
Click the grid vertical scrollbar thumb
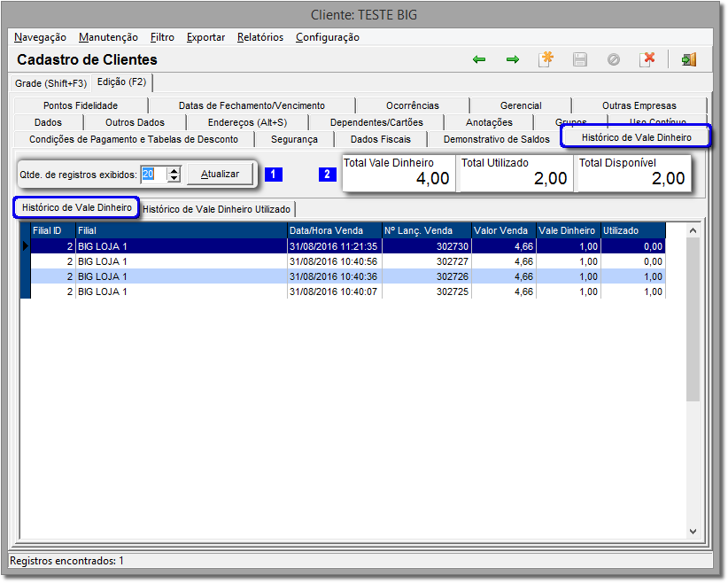click(693, 319)
